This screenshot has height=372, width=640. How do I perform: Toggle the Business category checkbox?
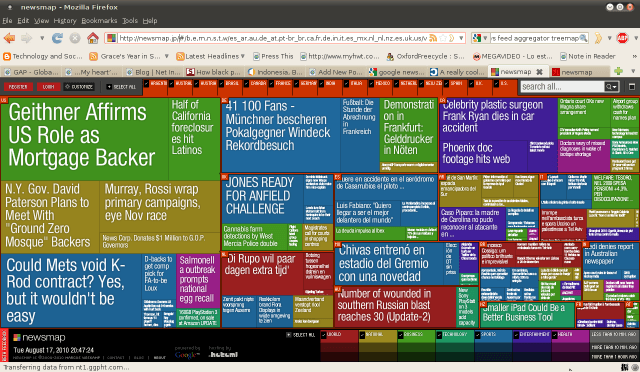[x=401, y=335]
